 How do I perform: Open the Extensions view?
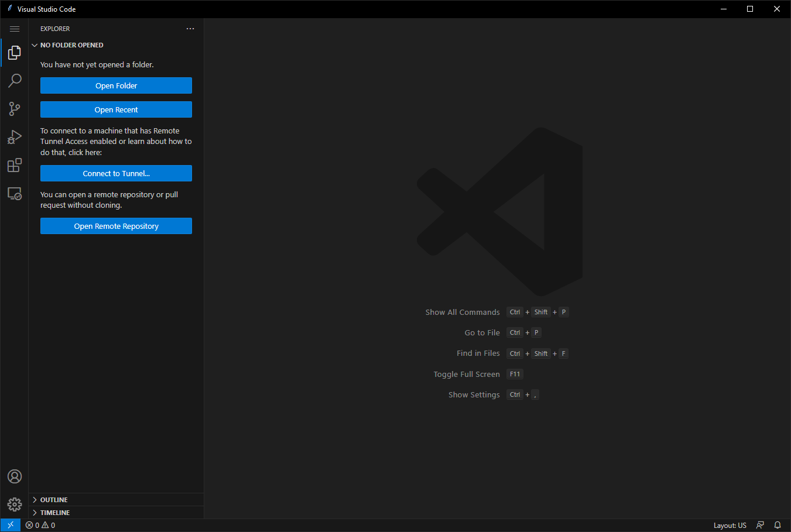tap(15, 165)
